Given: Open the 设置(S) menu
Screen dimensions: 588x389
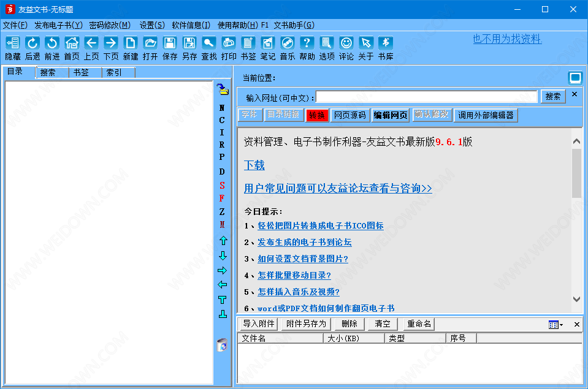Looking at the screenshot, I should coord(152,25).
